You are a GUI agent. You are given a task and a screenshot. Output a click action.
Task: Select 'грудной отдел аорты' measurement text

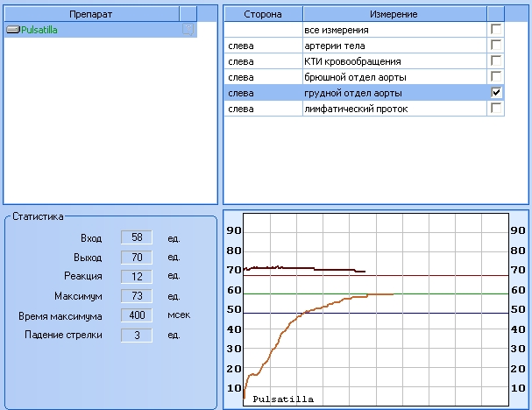pyautogui.click(x=353, y=93)
